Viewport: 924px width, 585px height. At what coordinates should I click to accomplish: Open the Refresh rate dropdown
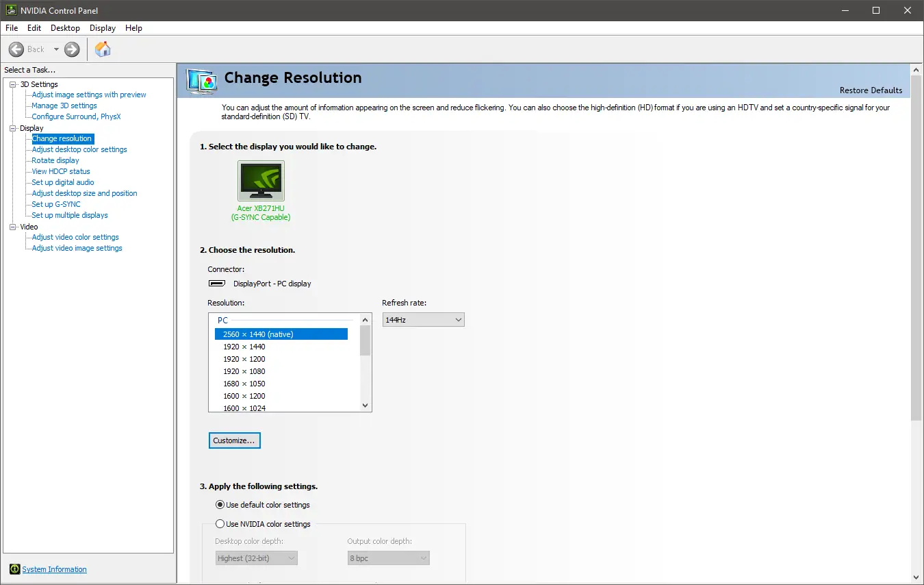(x=424, y=320)
